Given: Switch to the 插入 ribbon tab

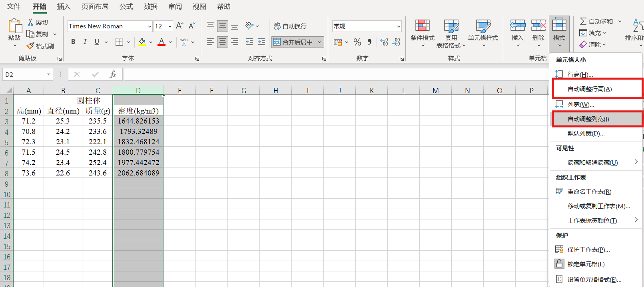Looking at the screenshot, I should pyautogui.click(x=64, y=6).
